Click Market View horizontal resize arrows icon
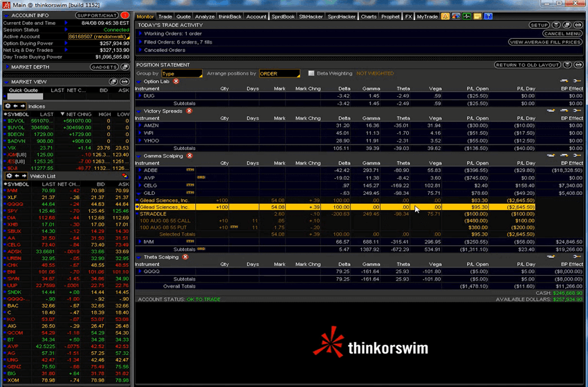 pos(125,82)
